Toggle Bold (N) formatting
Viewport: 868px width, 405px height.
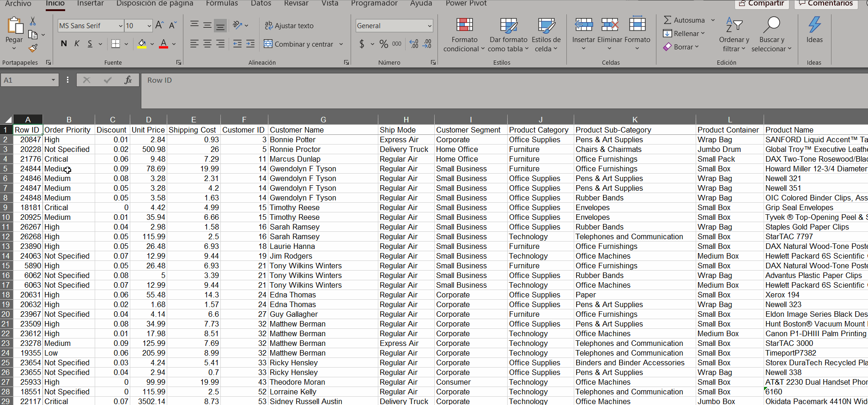tap(64, 44)
